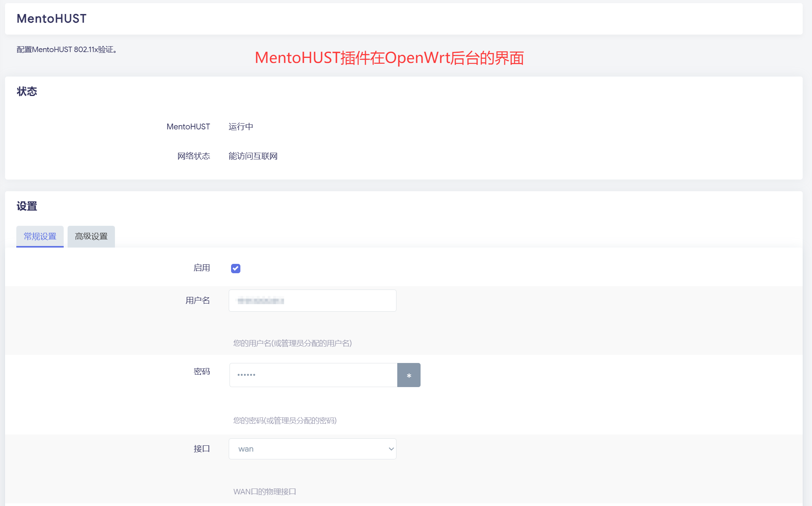Viewport: 812px width, 506px height.
Task: Select the 常规设置 tab
Action: 40,236
